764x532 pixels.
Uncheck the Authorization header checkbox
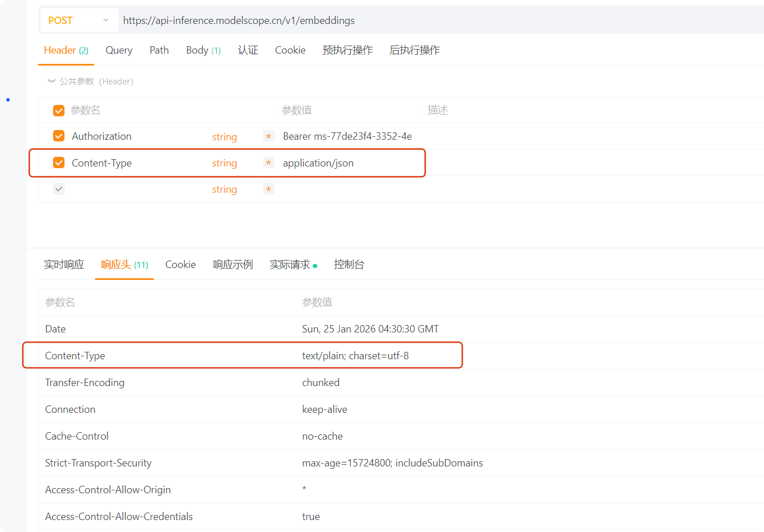click(59, 136)
